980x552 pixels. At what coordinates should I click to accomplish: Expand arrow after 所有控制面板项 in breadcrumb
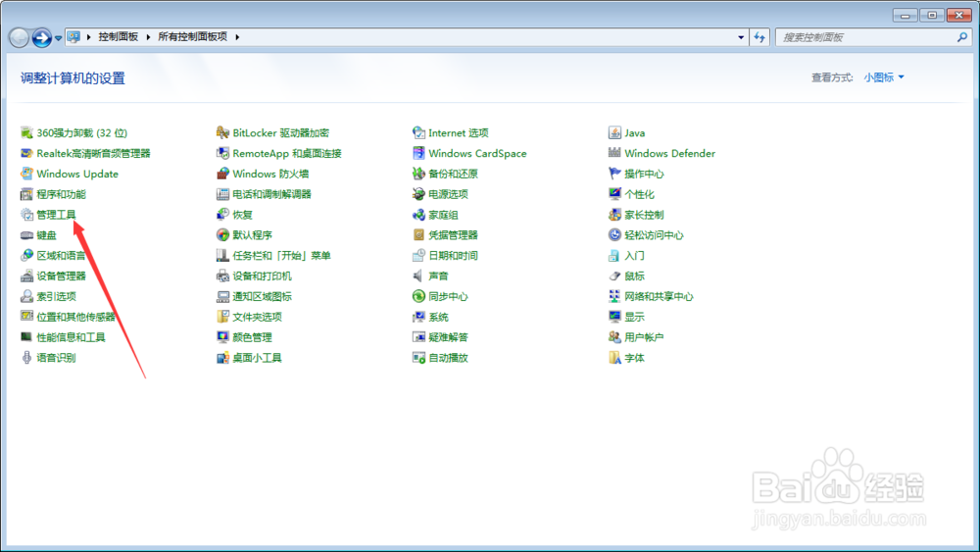pos(237,37)
